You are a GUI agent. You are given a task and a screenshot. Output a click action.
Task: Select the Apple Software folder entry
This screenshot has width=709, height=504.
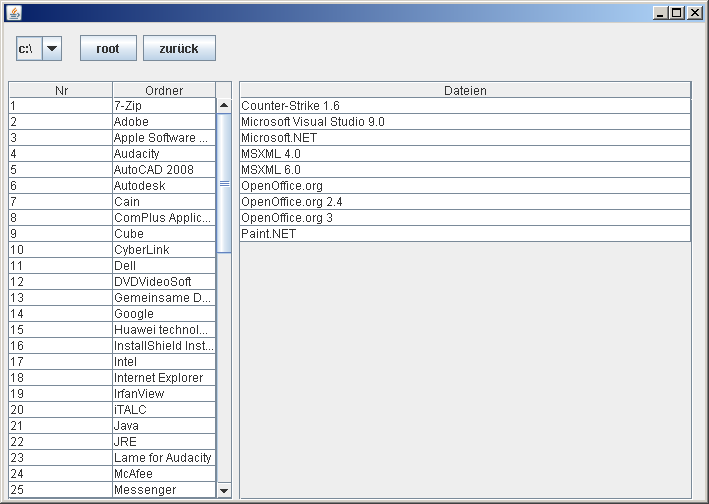coord(164,138)
